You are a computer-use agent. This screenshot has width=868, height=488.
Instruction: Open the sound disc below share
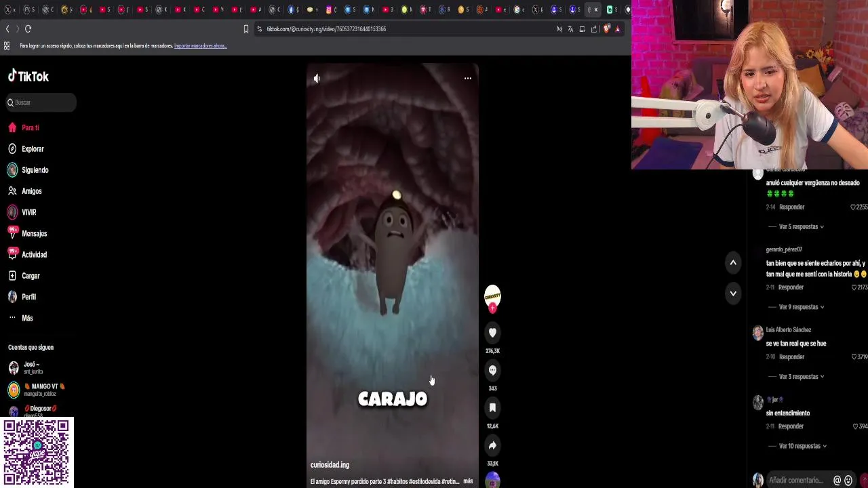coord(492,480)
